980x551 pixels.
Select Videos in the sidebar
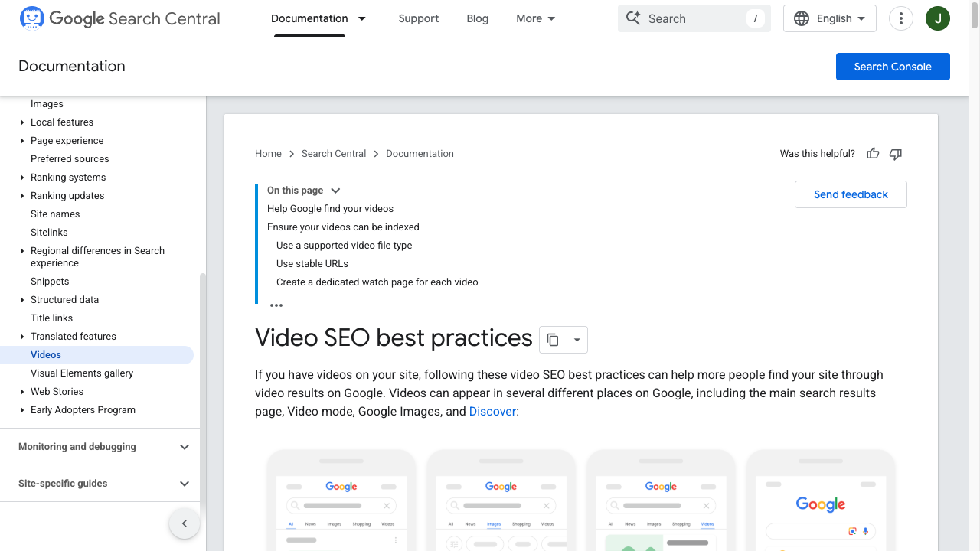click(x=96, y=355)
